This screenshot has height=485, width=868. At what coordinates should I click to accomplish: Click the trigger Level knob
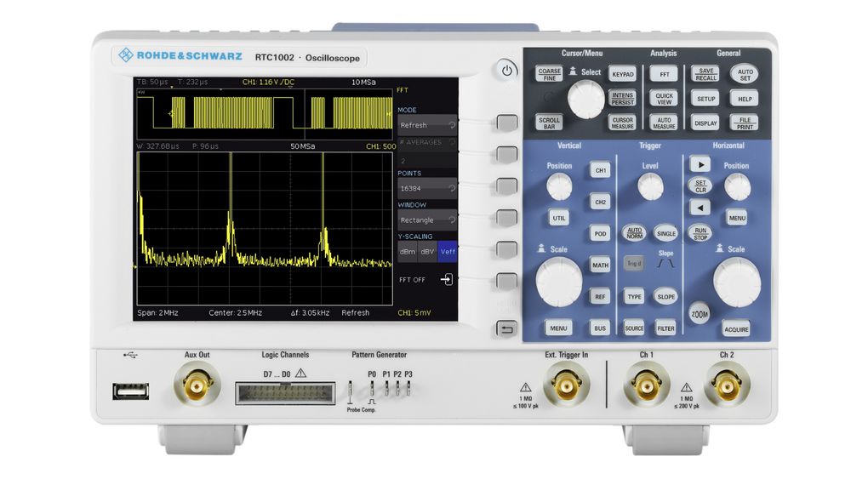[x=650, y=186]
